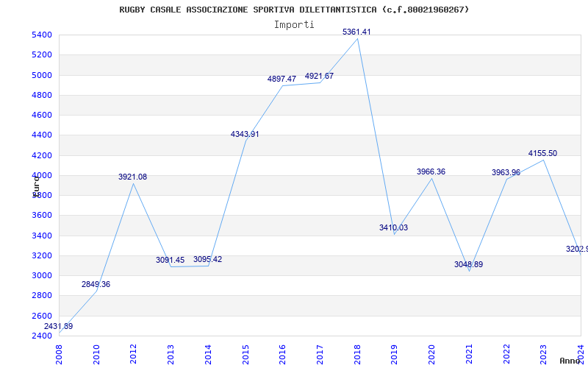Screen dimensions: 588x368
Task: Select the 2849.36 data label
Action: pos(96,285)
